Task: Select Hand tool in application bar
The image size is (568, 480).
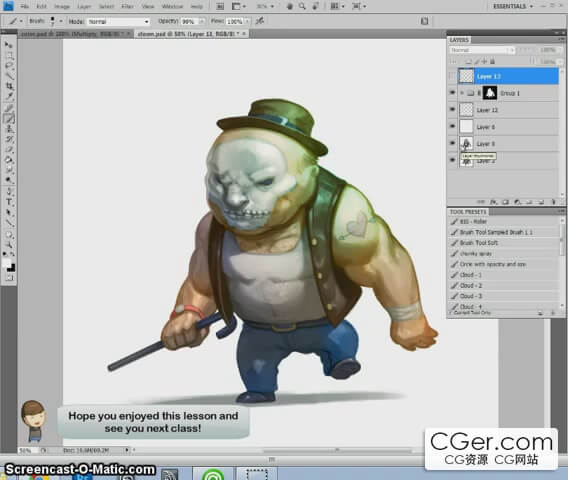Action: [x=290, y=6]
